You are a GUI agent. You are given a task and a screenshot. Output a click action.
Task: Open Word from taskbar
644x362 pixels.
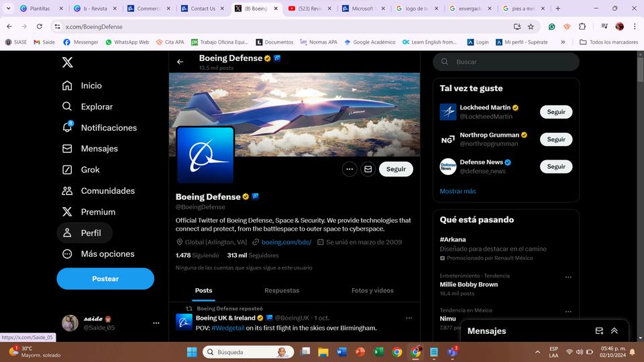tap(341, 352)
